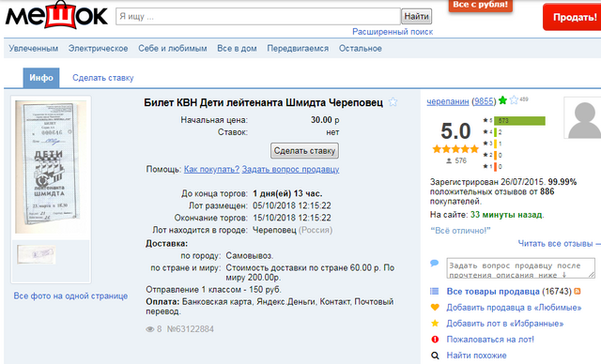Click the city name Череповец in lot location
This screenshot has height=364, width=601.
[x=274, y=230]
